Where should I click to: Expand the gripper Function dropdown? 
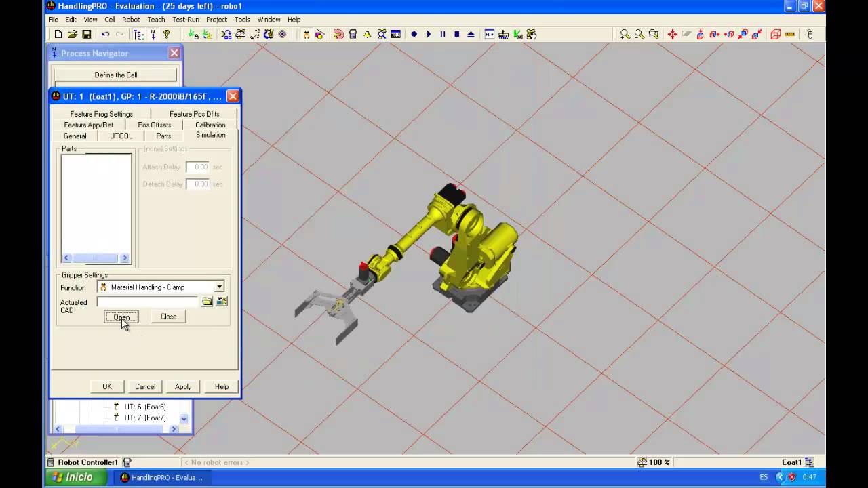(219, 287)
